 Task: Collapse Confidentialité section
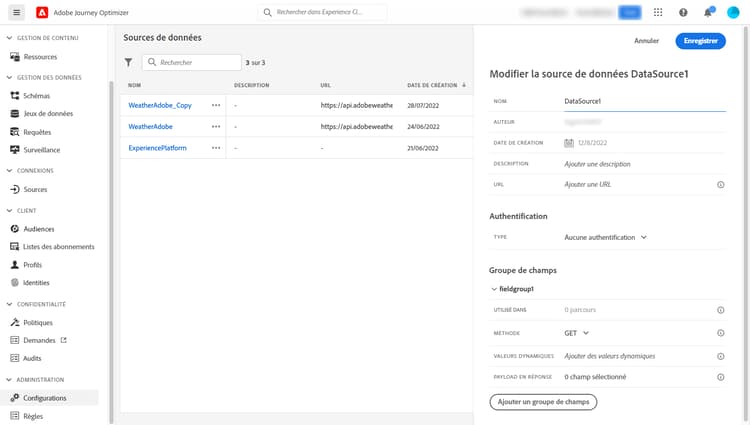9,304
